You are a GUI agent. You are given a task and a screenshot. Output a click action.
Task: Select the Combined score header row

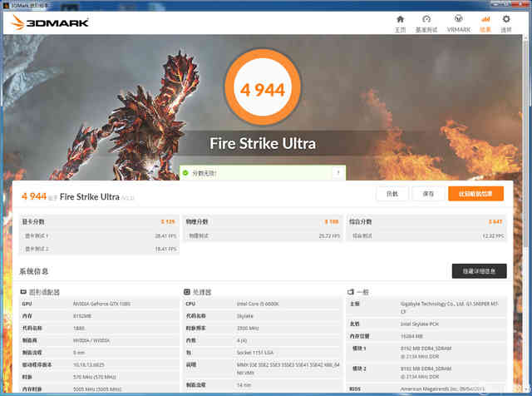(x=426, y=222)
